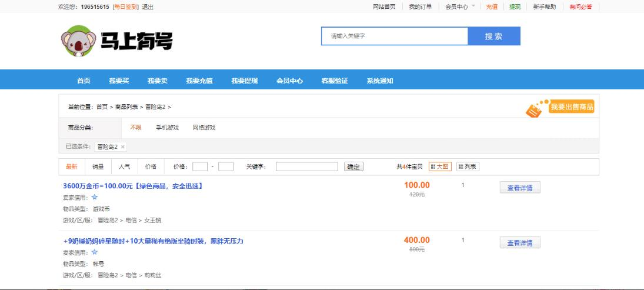View details of the 100.00 listing
The height and width of the screenshot is (290, 644).
(519, 188)
